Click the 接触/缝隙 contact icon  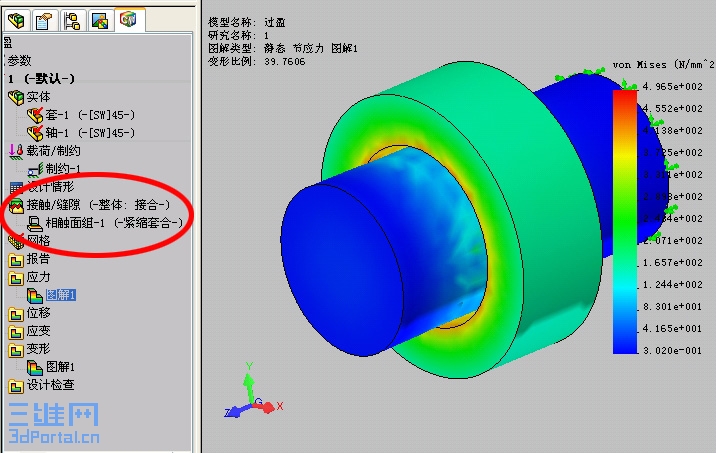click(16, 205)
